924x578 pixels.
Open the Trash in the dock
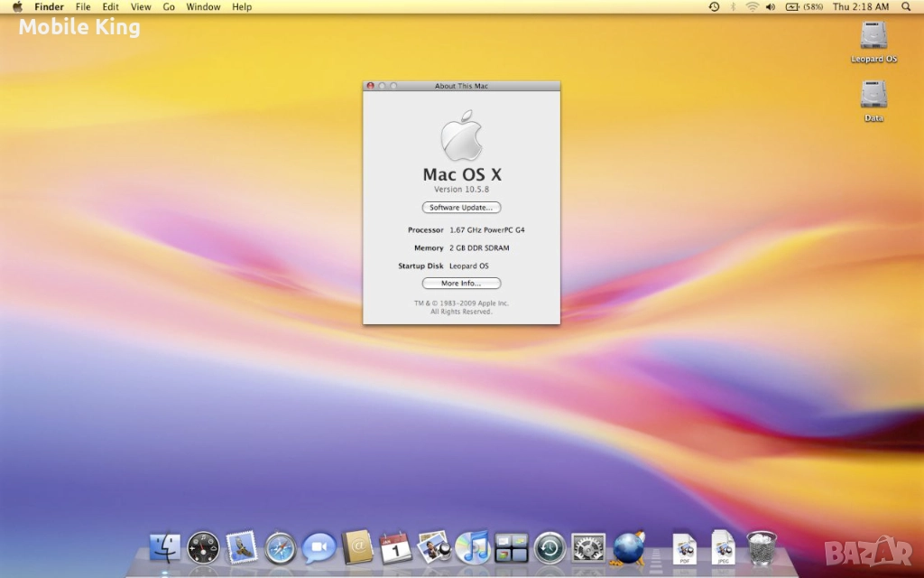(762, 547)
